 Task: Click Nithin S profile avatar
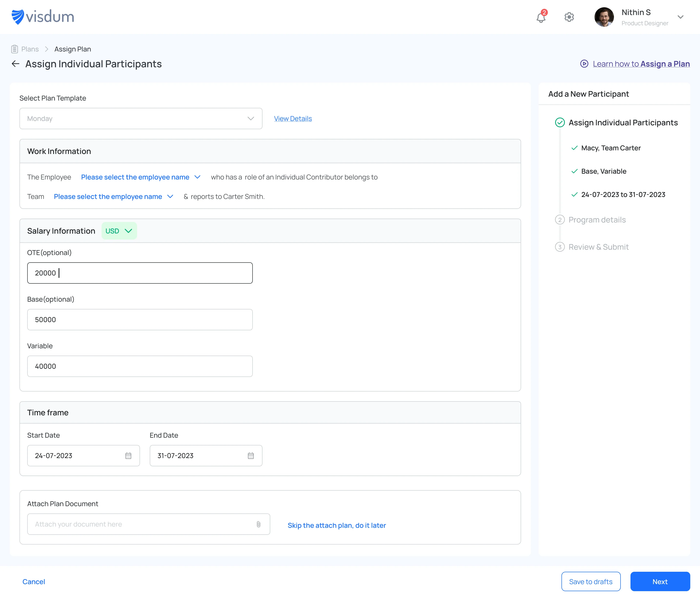pos(604,17)
